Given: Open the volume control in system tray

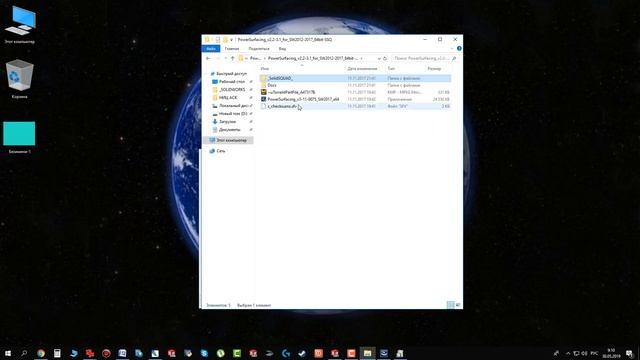Looking at the screenshot, I should tap(584, 353).
